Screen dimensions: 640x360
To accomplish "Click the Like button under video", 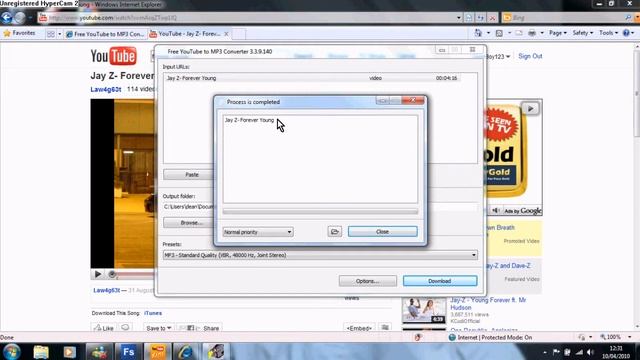I will 104,328.
